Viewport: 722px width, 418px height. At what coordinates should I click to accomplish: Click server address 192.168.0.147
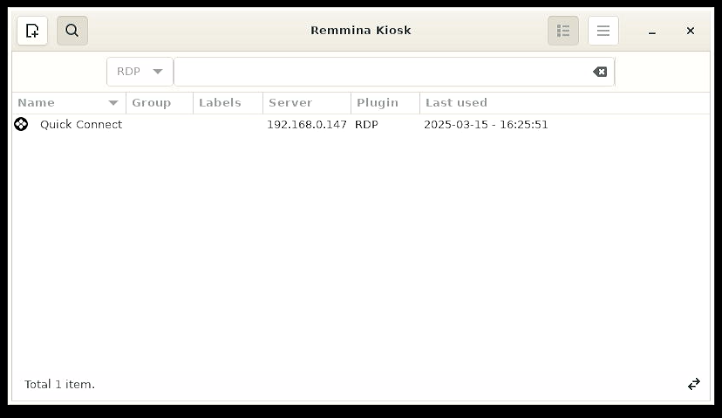[x=306, y=125]
